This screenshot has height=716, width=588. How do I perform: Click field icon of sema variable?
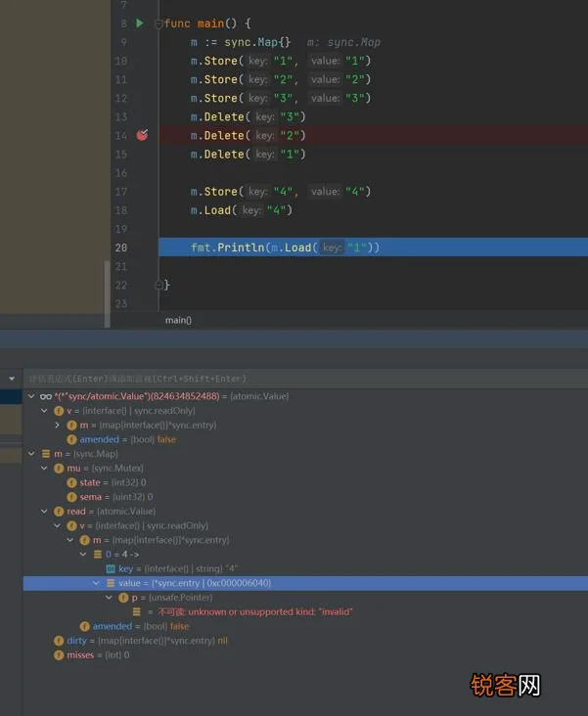[x=71, y=497]
